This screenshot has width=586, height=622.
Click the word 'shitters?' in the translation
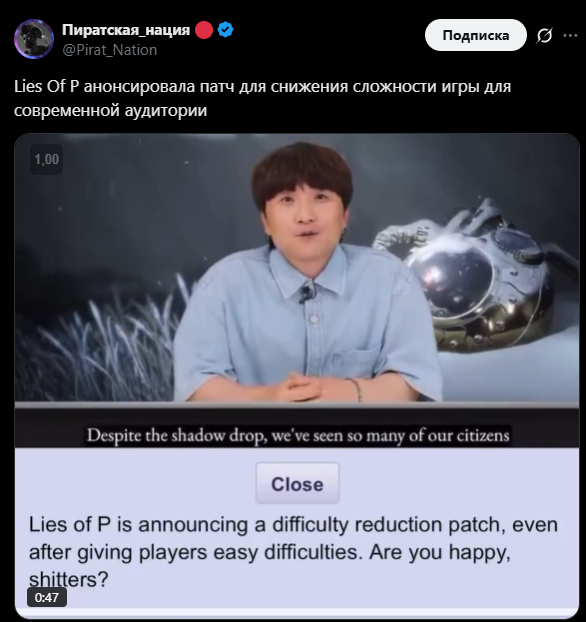pyautogui.click(x=68, y=580)
